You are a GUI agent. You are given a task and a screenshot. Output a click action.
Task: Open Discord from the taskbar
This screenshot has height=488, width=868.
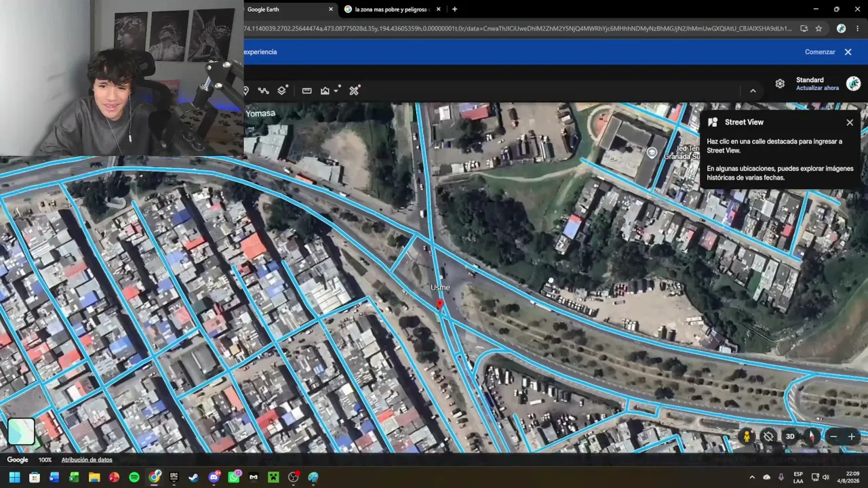point(214,477)
